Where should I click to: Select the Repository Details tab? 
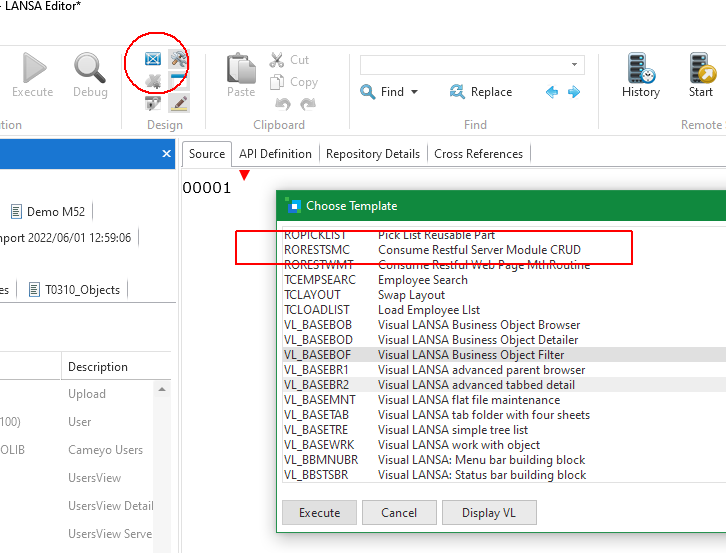[x=372, y=154]
